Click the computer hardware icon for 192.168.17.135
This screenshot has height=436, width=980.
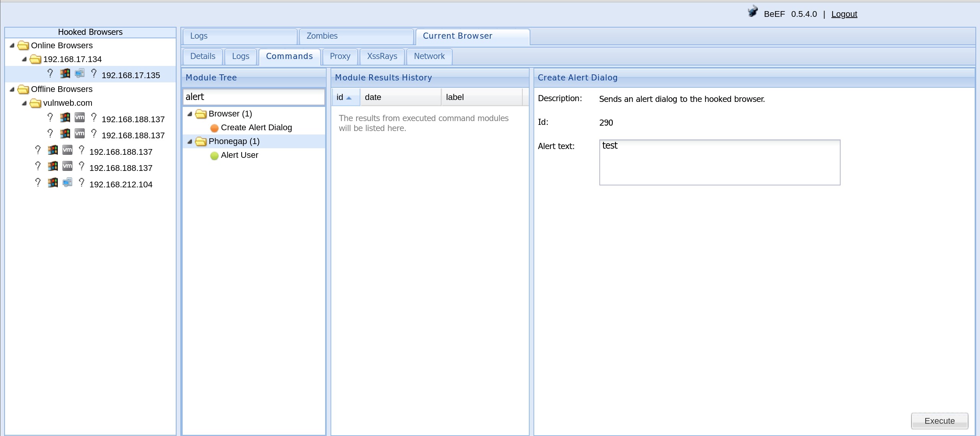pyautogui.click(x=80, y=73)
